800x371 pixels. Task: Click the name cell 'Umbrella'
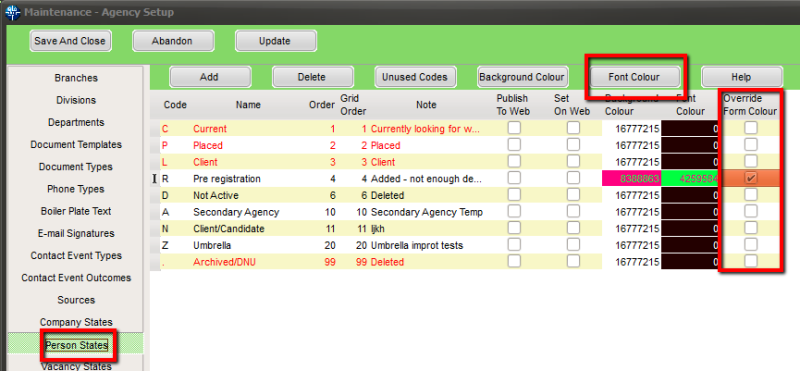point(212,245)
